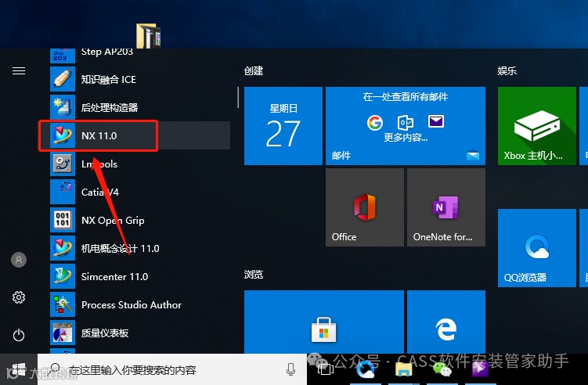Click the app list scrollbar
The image size is (588, 385).
[238, 98]
